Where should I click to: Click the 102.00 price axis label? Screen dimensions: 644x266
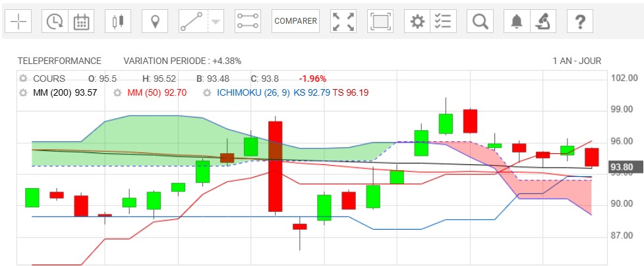click(624, 78)
